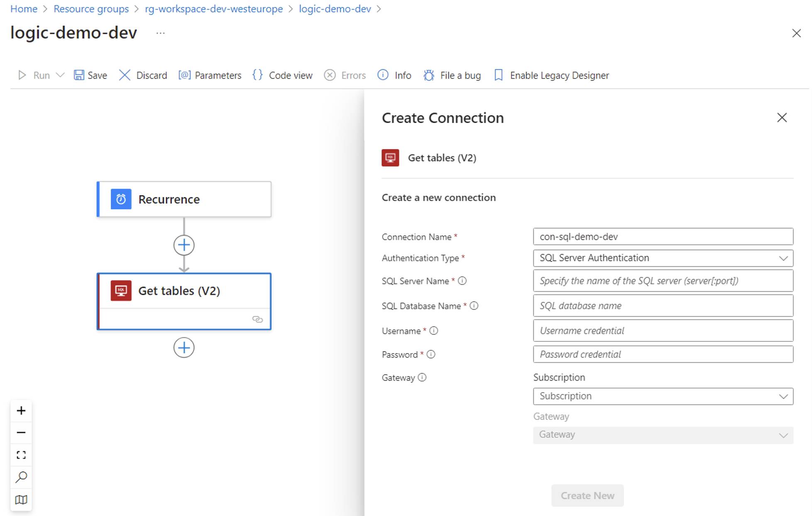Show info for SQL Database Name
The image size is (812, 516).
[474, 306]
